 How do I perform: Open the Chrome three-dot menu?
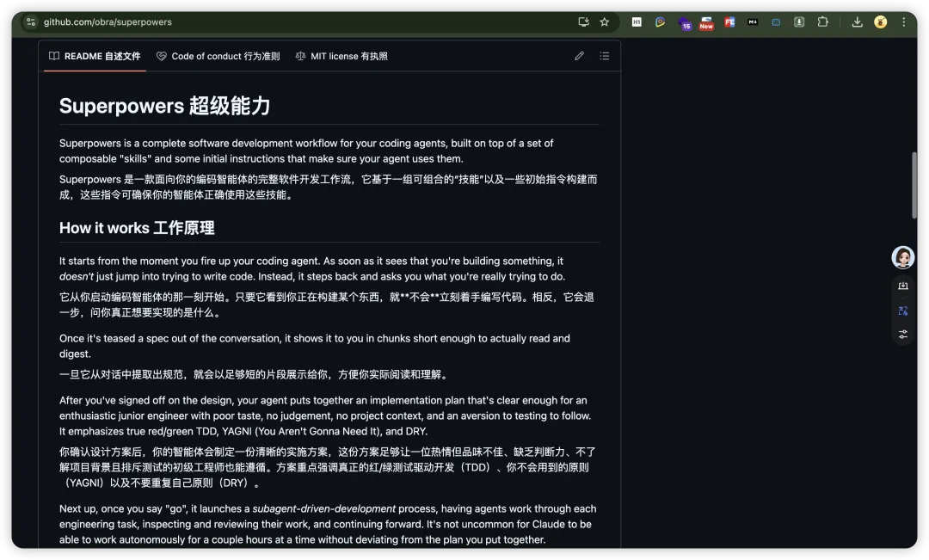point(903,22)
